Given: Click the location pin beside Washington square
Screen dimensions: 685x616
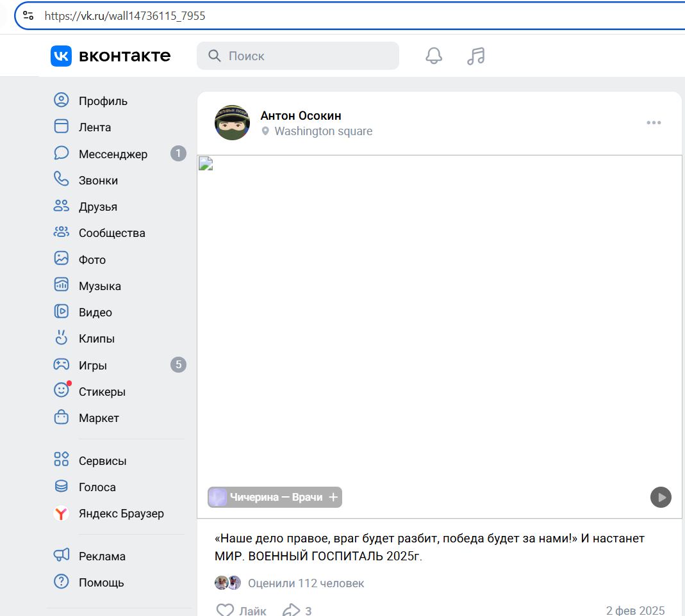Looking at the screenshot, I should [265, 131].
